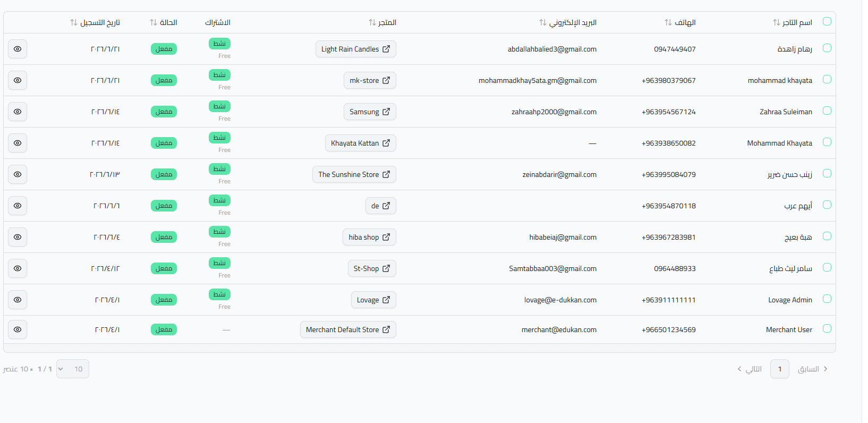This screenshot has height=423, width=868.
Task: Open eye icon for Khayata Kattan row
Action: point(18,143)
